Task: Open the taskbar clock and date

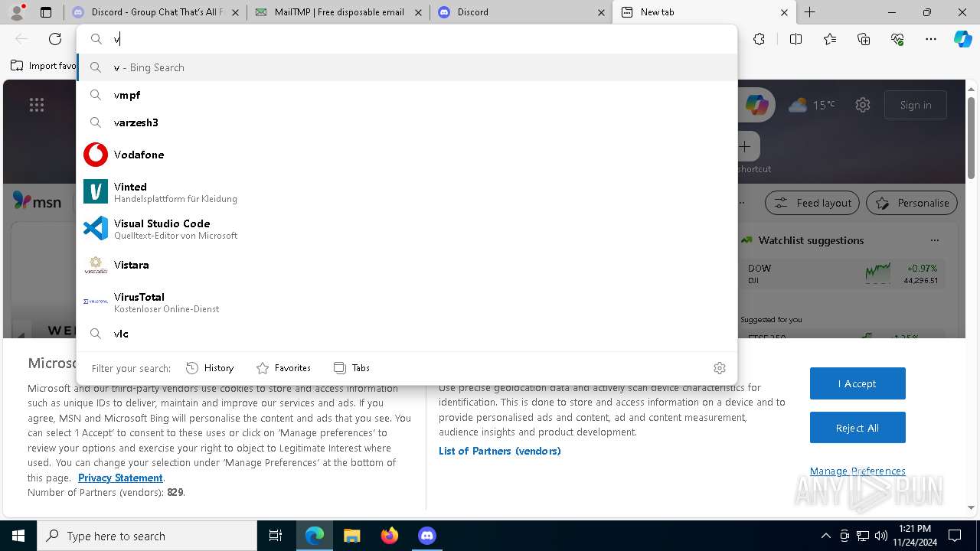Action: point(914,536)
